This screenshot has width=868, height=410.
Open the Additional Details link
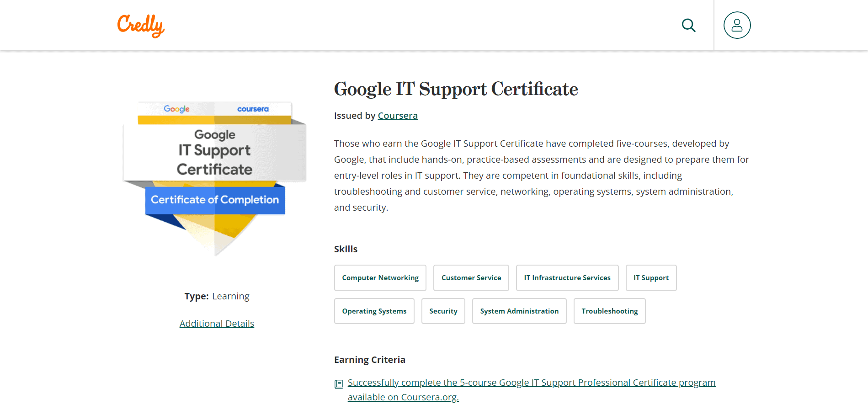(217, 324)
